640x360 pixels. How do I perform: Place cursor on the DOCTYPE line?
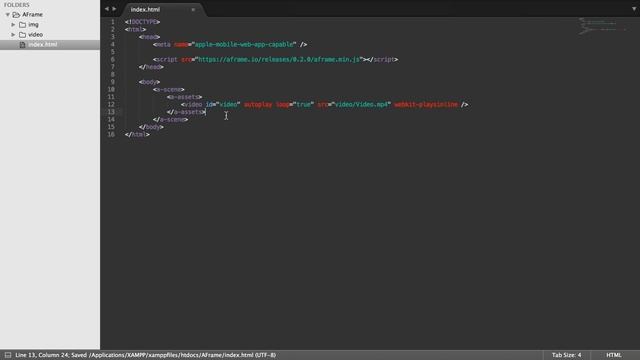(142, 22)
